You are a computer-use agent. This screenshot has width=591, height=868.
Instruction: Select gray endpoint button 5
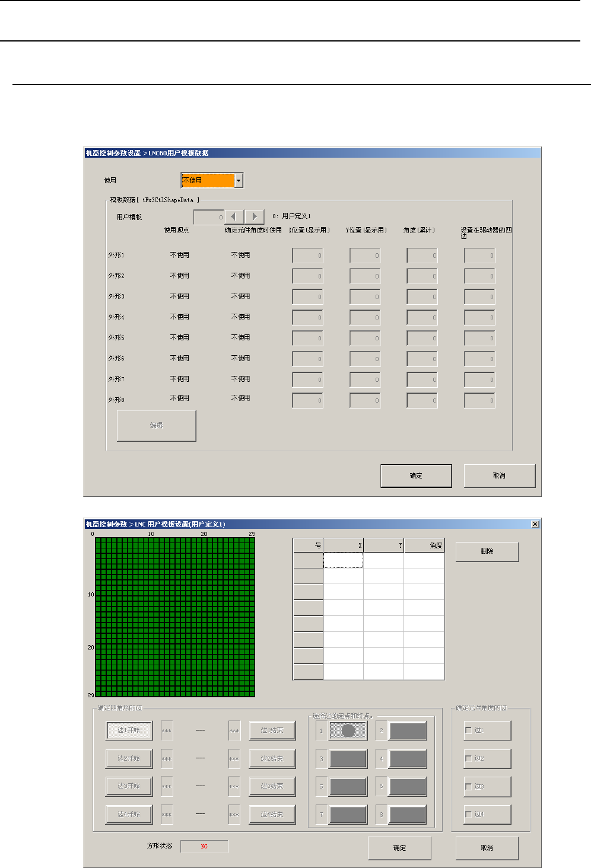pos(348,786)
